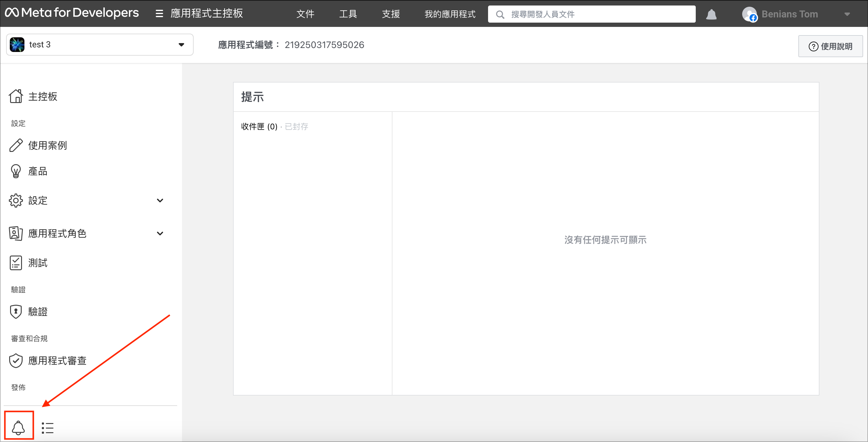The height and width of the screenshot is (442, 868).
Task: Expand the 應用程式角色 section
Action: point(160,233)
